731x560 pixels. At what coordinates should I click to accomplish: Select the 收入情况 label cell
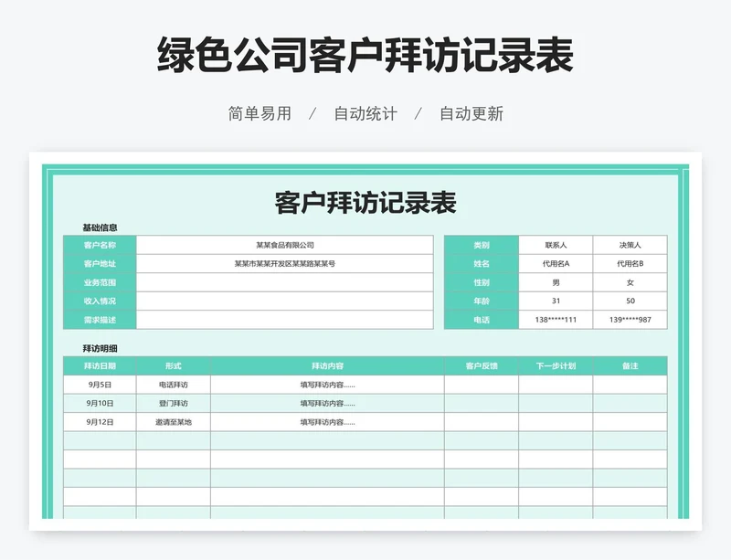[100, 301]
